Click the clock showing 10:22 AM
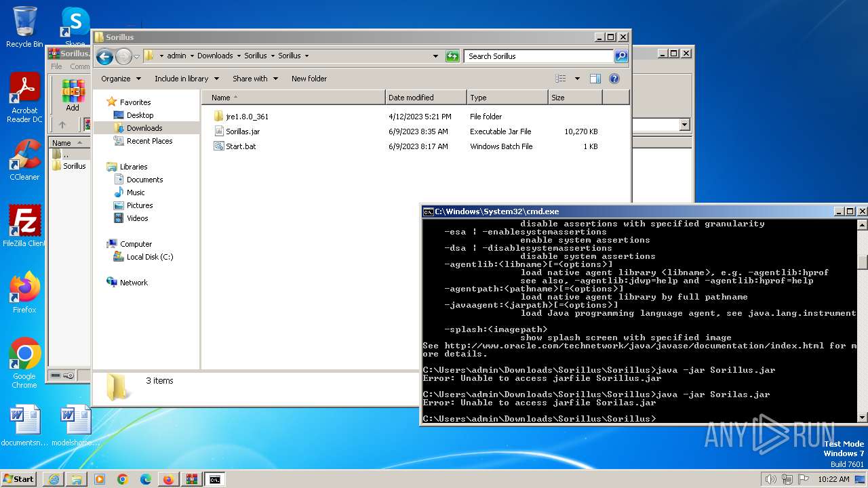Image resolution: width=868 pixels, height=488 pixels. [x=833, y=479]
